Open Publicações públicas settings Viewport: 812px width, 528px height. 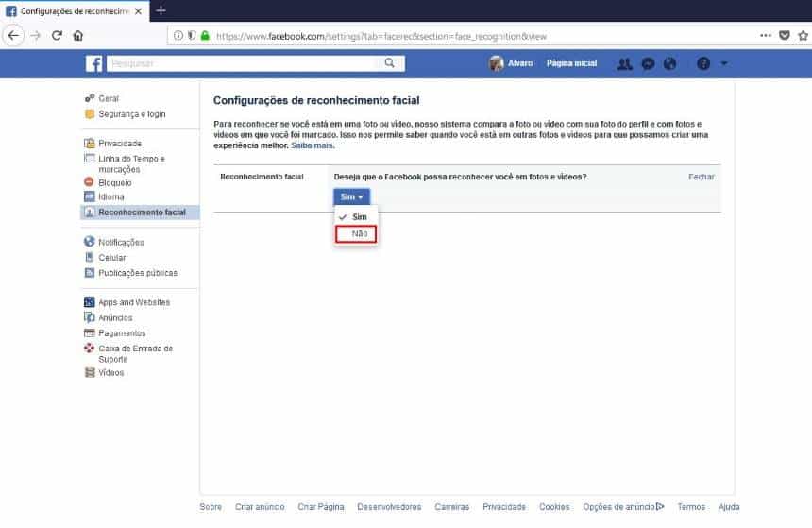pos(130,273)
